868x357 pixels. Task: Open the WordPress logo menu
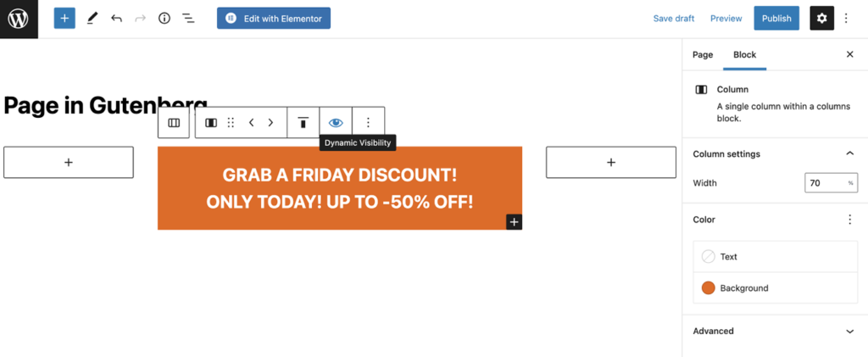[19, 19]
